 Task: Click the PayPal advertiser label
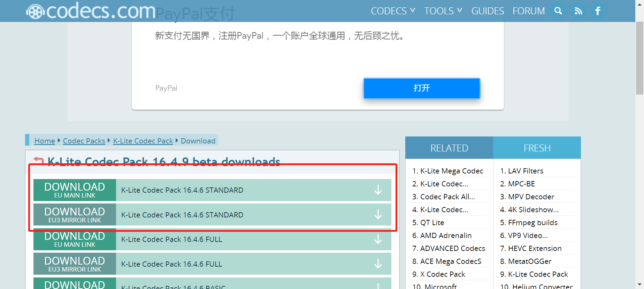coord(166,88)
